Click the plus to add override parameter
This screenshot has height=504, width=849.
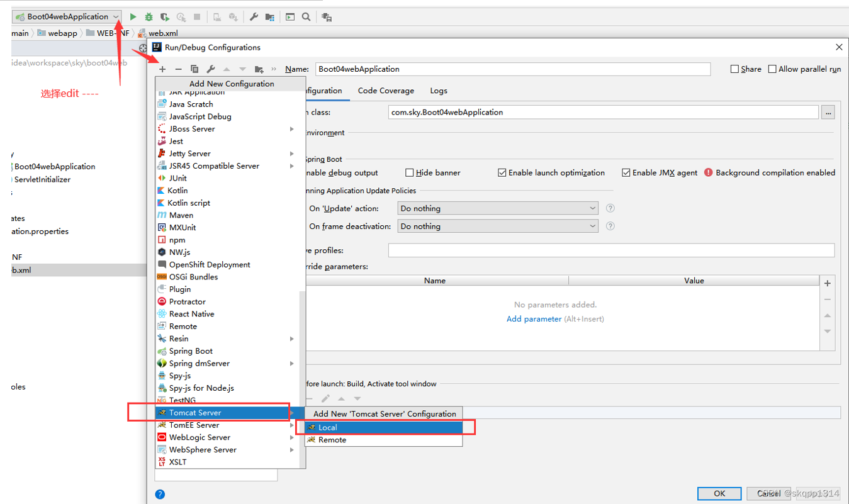(828, 283)
